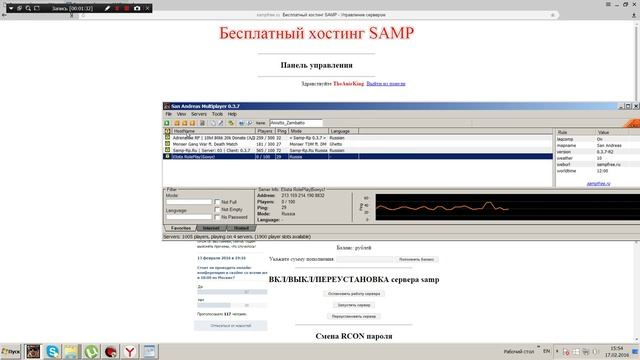
Task: Enable the Not Empty filter checkbox
Action: click(x=217, y=209)
